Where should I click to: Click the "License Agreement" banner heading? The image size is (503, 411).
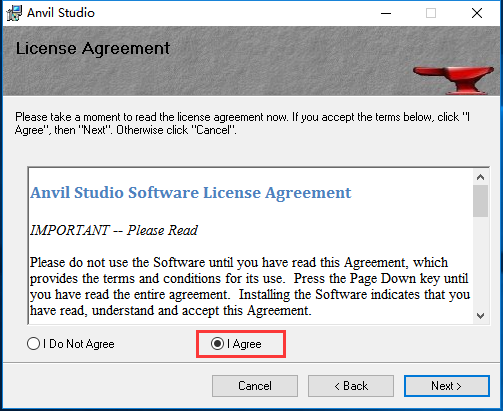(93, 49)
